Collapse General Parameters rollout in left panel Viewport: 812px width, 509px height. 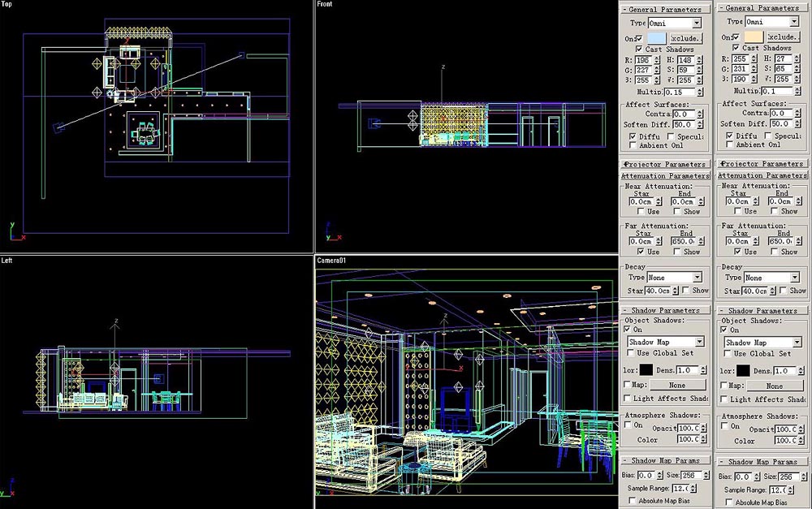pos(665,9)
